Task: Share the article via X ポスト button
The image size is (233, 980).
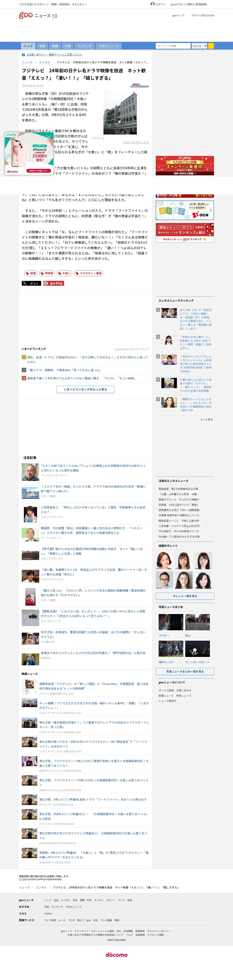Action: (31, 283)
